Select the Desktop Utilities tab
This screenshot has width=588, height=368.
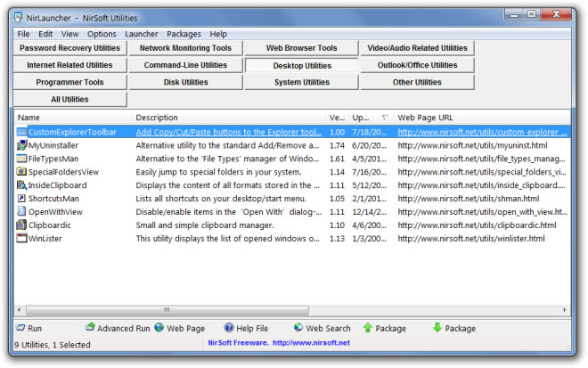coord(301,65)
